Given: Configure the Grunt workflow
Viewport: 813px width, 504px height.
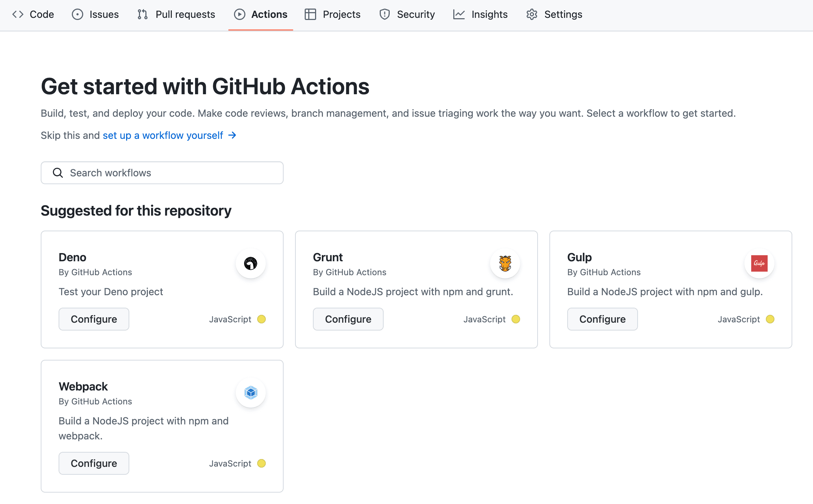Looking at the screenshot, I should pos(348,319).
